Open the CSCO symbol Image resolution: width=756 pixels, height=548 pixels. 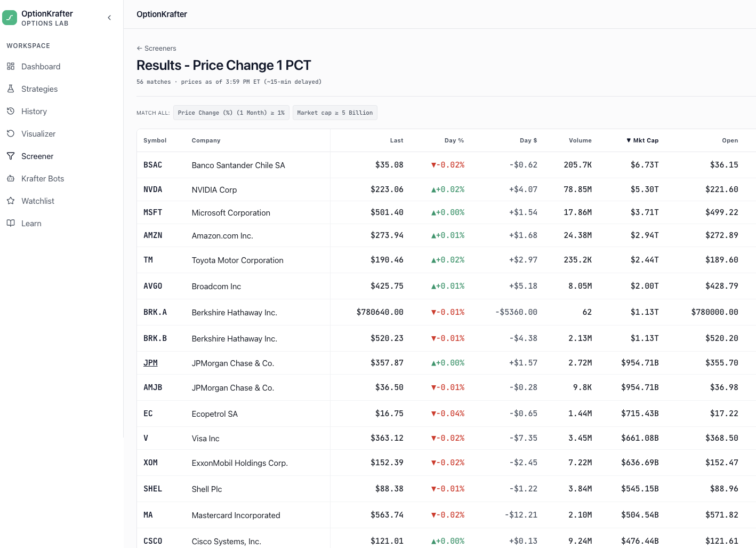pos(152,541)
